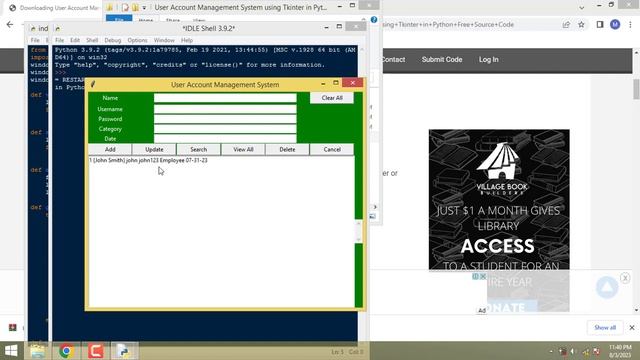
Task: Click the Cancel button
Action: click(x=332, y=149)
